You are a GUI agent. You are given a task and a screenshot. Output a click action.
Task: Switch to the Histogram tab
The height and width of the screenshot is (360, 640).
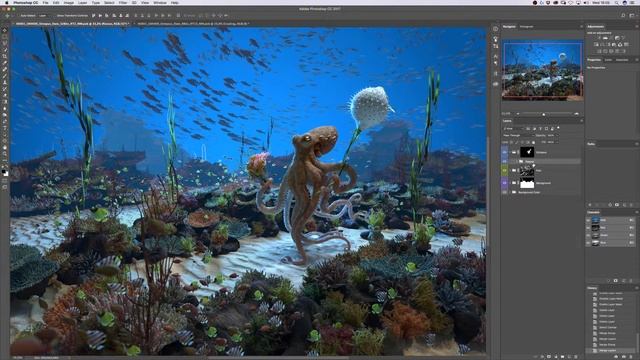point(527,27)
